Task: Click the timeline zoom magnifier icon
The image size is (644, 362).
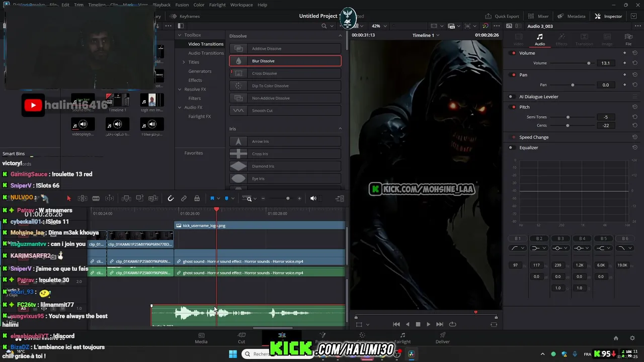Action: point(249,199)
